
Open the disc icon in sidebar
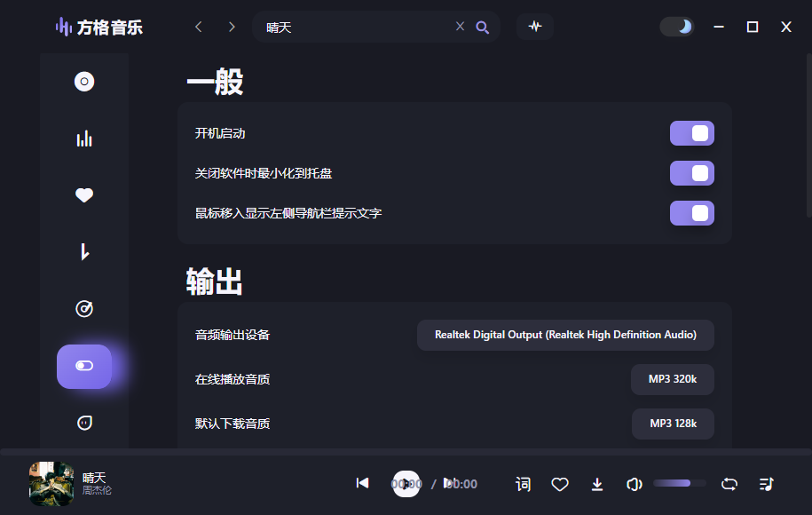pyautogui.click(x=84, y=82)
